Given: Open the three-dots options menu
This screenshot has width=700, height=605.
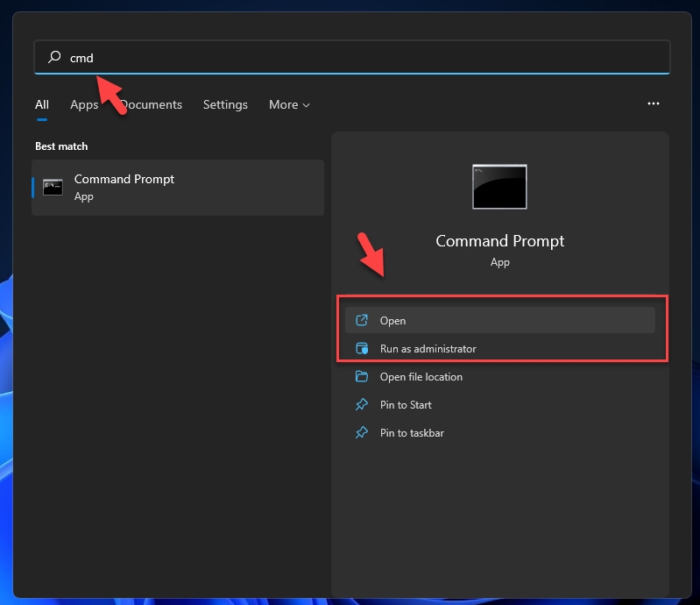Looking at the screenshot, I should (x=653, y=103).
